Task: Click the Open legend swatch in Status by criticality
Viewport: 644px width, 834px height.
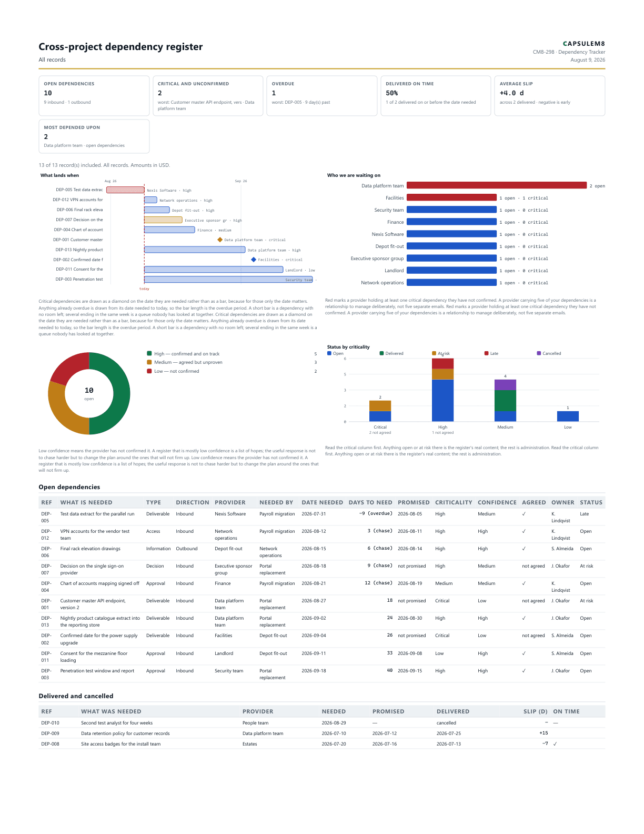Action: (329, 353)
